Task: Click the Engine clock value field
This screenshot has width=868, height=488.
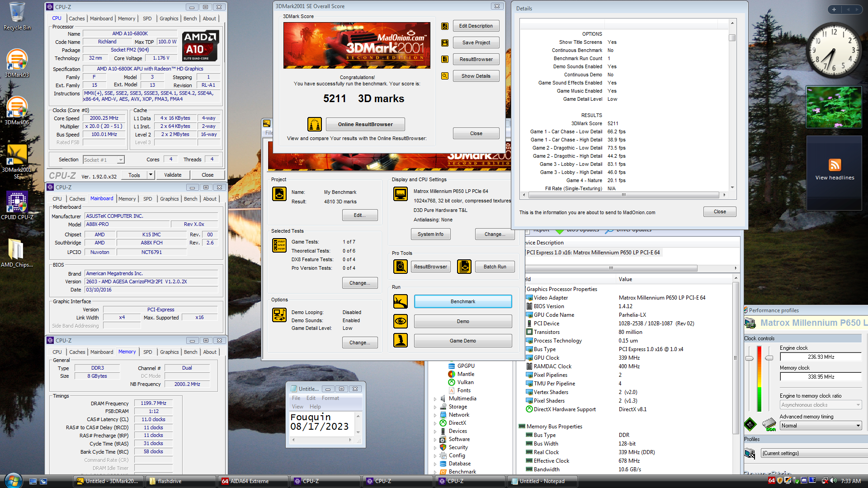Action: (821, 357)
